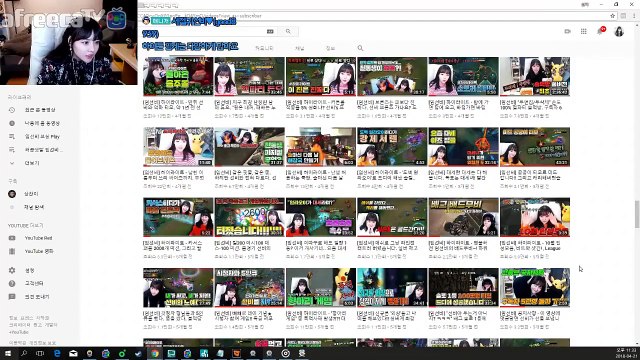The height and width of the screenshot is (360, 640).
Task: Switch to the 정보 channel tab
Action: 330,48
